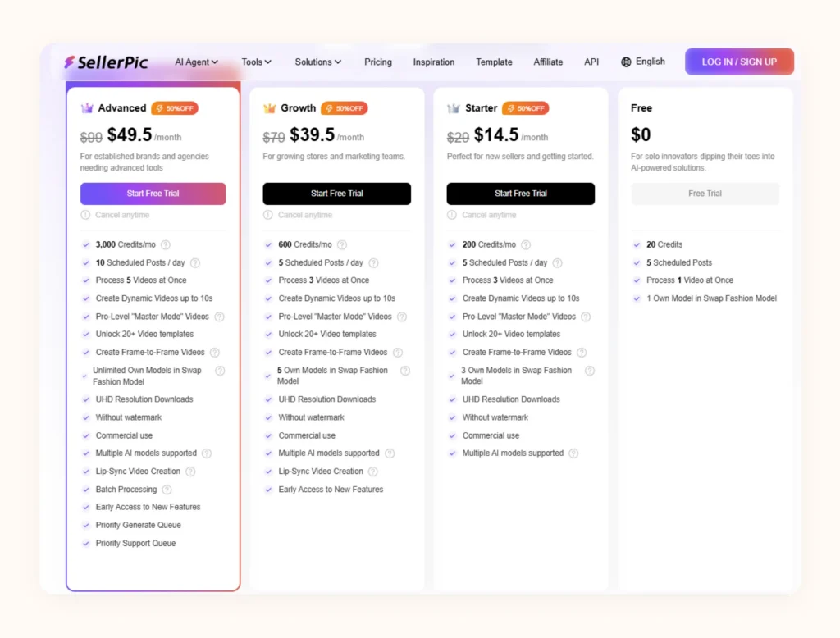
Task: Click Process 5 Videos at Once text
Action: pos(141,280)
